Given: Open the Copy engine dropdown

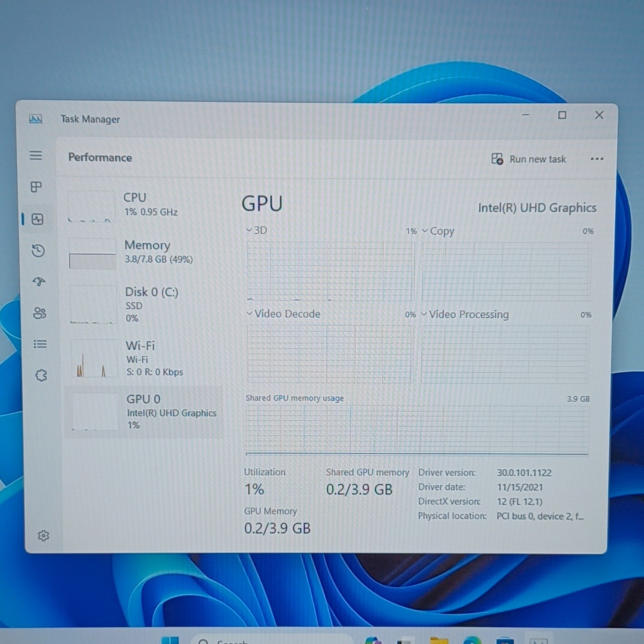Looking at the screenshot, I should click(438, 231).
